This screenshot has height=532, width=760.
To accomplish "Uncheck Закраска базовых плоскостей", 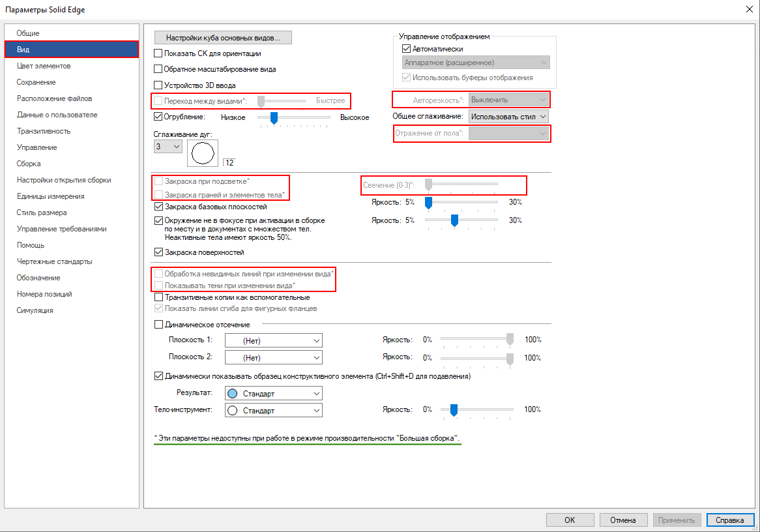I will (x=158, y=207).
